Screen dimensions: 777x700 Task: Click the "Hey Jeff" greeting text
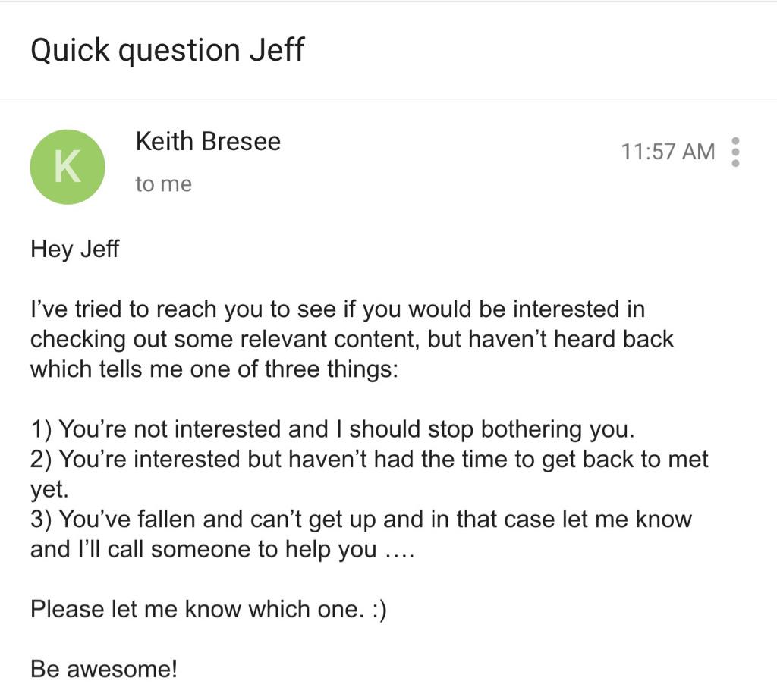point(74,250)
